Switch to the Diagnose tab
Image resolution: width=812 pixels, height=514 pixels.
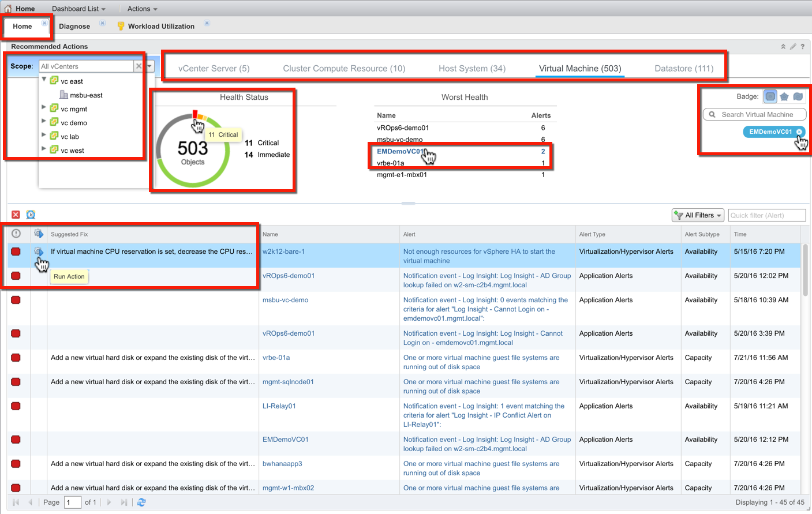coord(74,26)
